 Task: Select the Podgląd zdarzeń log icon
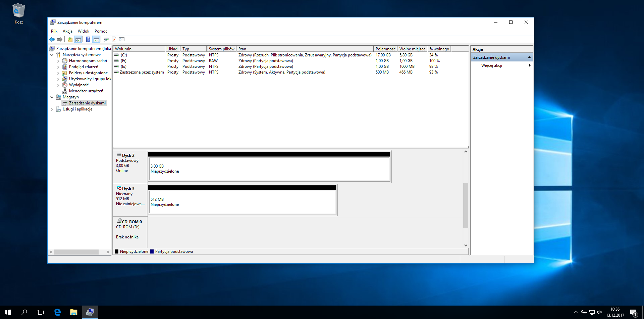pyautogui.click(x=65, y=67)
